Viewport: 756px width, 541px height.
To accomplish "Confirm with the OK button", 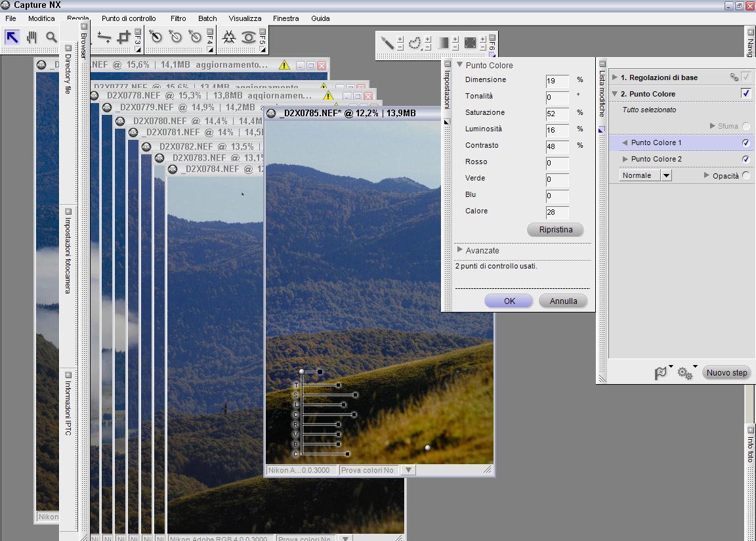I will [x=509, y=301].
